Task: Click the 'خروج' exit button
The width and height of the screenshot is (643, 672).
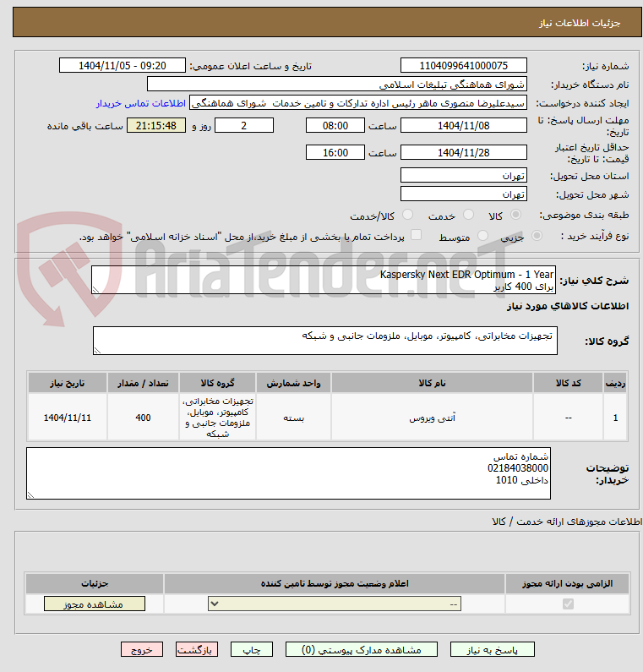Action: point(142,649)
